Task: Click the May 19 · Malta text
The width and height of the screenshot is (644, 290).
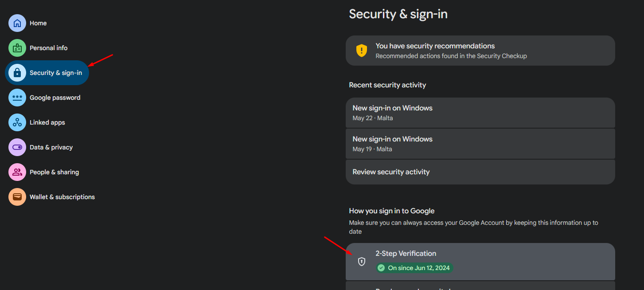Action: [372, 149]
